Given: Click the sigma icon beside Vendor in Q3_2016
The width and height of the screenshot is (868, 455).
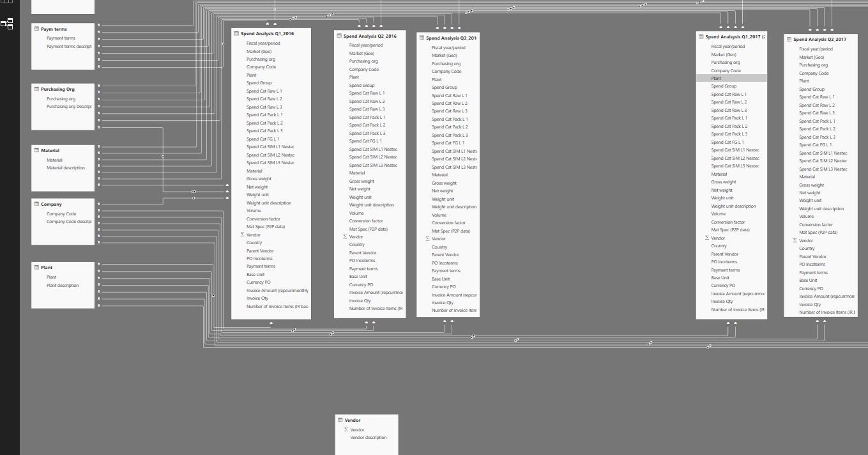Looking at the screenshot, I should pyautogui.click(x=427, y=238).
